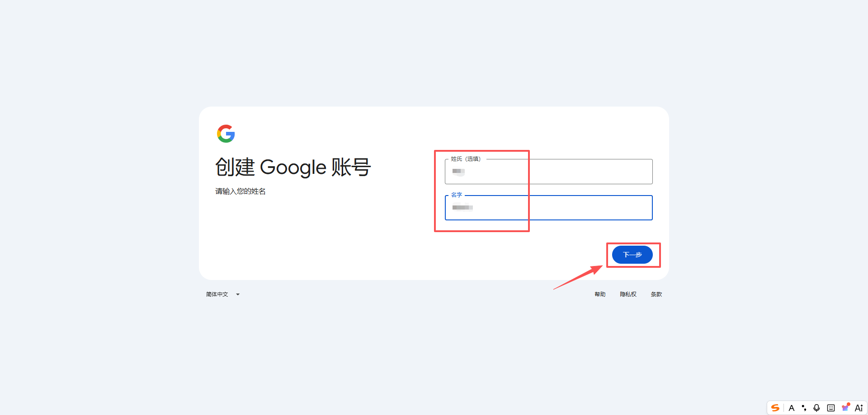The height and width of the screenshot is (415, 868).
Task: Open the skin shop shirt icon
Action: point(845,407)
